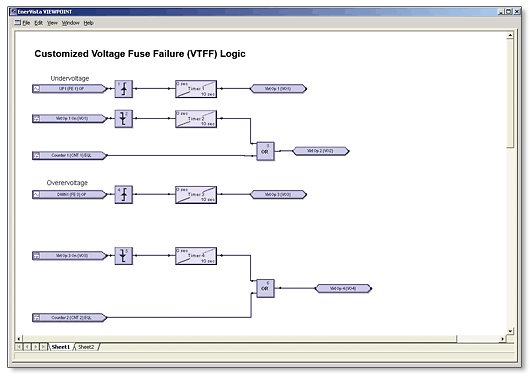Open the File menu

tap(26, 23)
